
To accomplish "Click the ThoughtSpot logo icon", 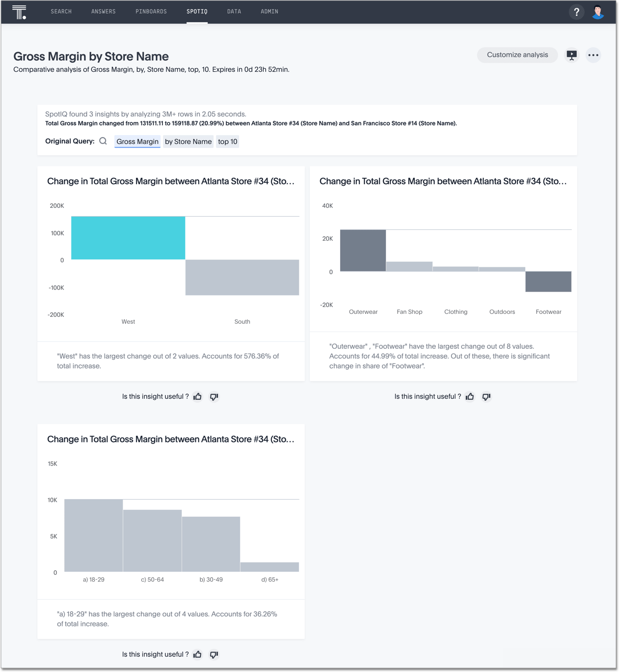I will [19, 12].
